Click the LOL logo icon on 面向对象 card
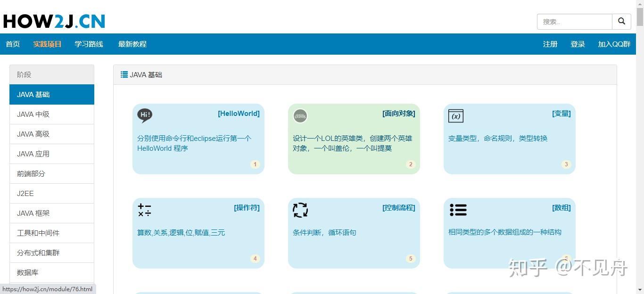This screenshot has width=644, height=294. (300, 116)
